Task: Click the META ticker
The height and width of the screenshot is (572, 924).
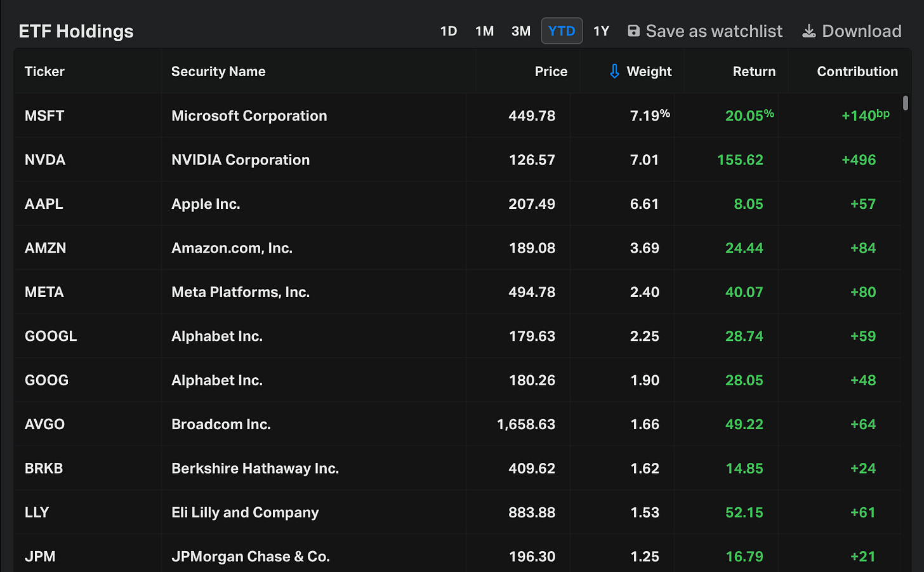Action: [x=44, y=292]
